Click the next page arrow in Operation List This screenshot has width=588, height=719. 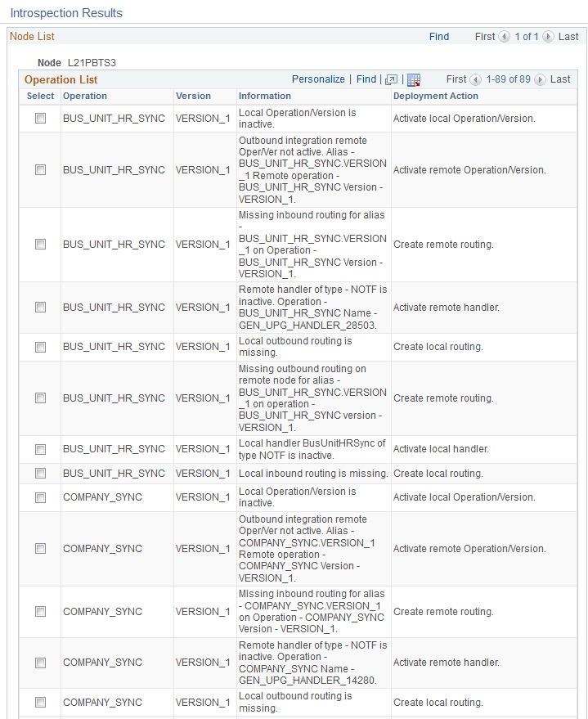[540, 79]
